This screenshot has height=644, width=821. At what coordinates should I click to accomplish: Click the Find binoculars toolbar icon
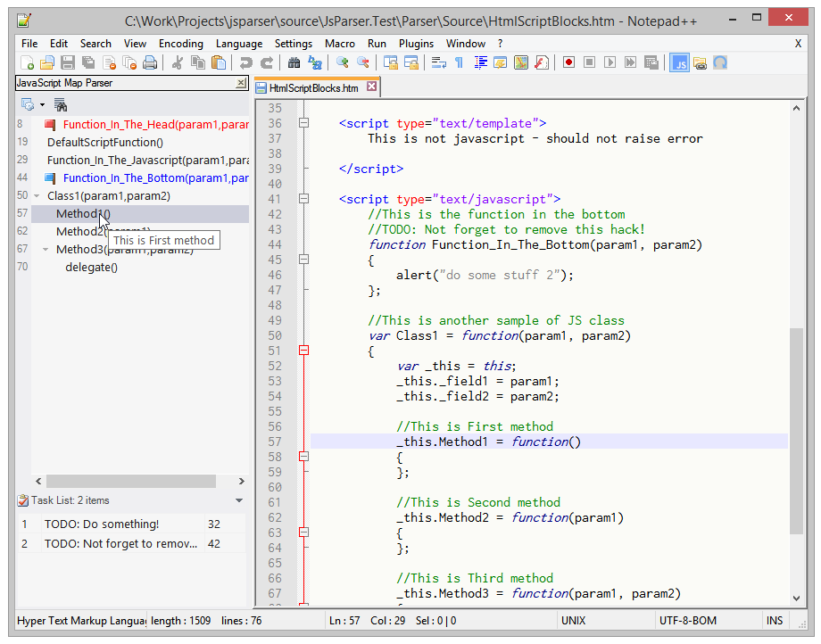point(294,62)
